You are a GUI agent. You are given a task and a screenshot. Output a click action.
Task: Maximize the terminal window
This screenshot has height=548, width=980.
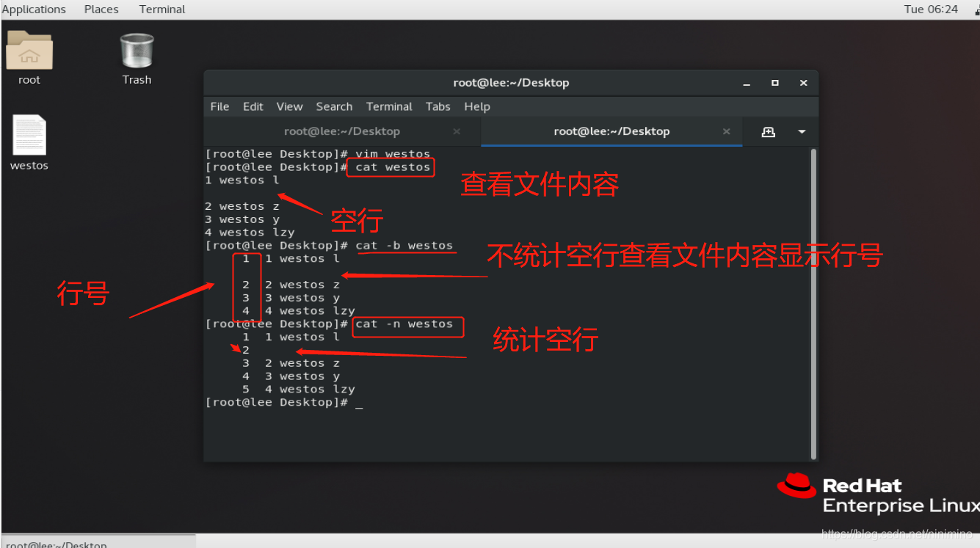[x=774, y=83]
